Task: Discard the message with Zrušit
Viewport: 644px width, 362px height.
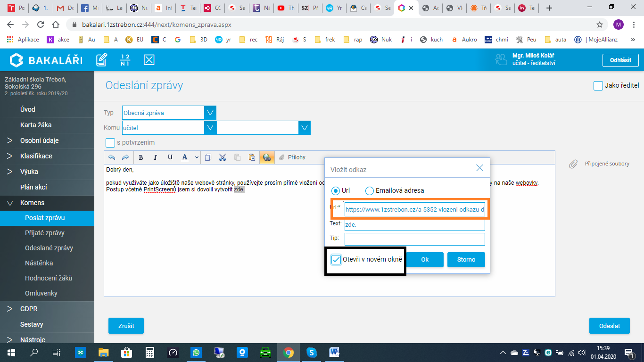Action: 126,326
